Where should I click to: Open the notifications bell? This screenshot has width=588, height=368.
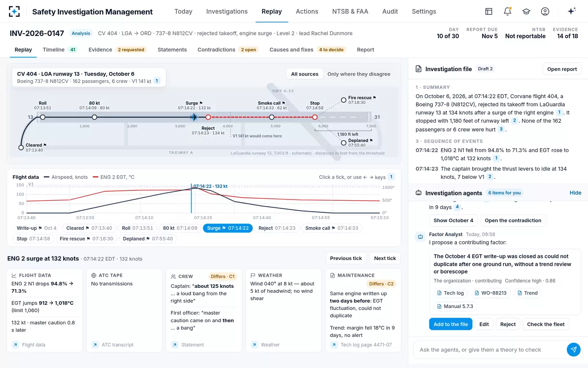508,11
